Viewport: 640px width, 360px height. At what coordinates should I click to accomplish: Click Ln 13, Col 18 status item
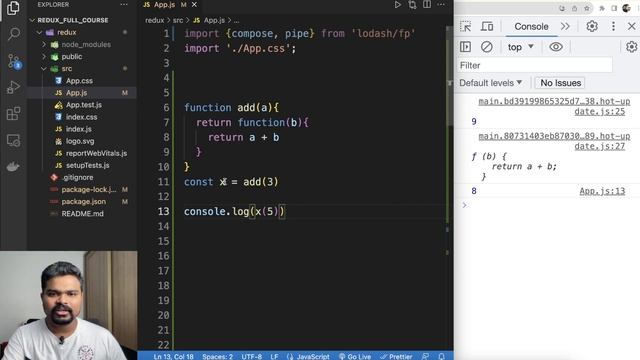coord(173,356)
